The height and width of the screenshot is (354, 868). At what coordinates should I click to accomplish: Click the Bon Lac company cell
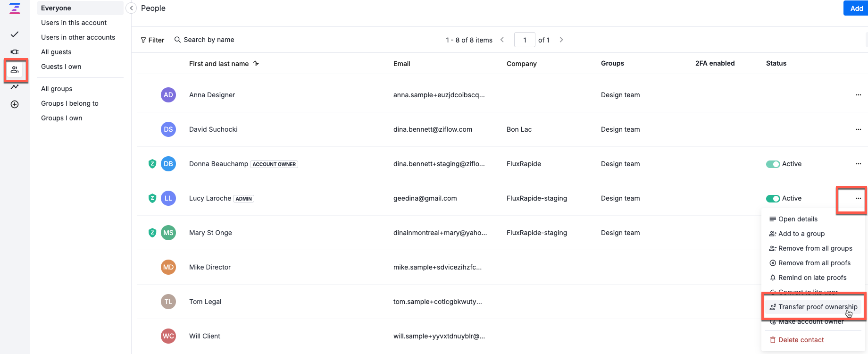point(519,129)
